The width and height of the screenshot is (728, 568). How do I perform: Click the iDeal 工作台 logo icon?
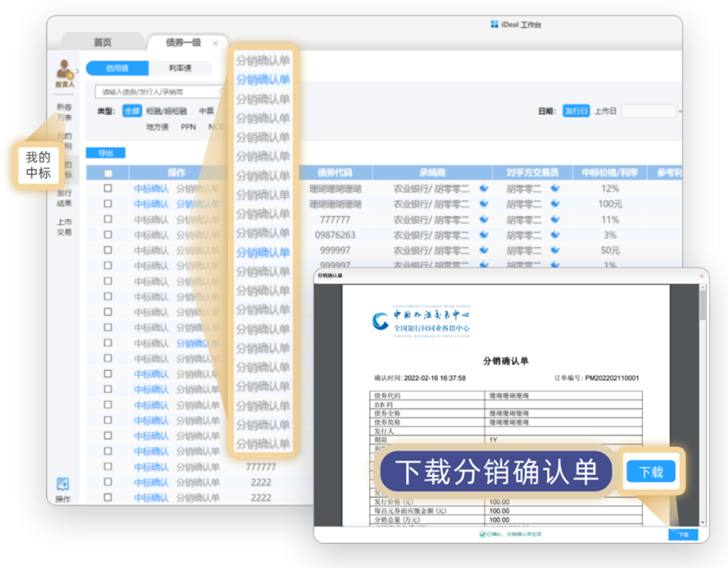pyautogui.click(x=494, y=24)
